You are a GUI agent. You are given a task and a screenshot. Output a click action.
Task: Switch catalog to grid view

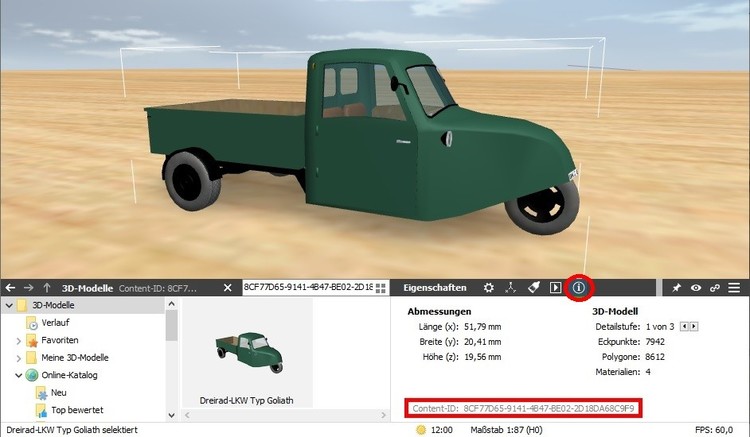pyautogui.click(x=381, y=288)
